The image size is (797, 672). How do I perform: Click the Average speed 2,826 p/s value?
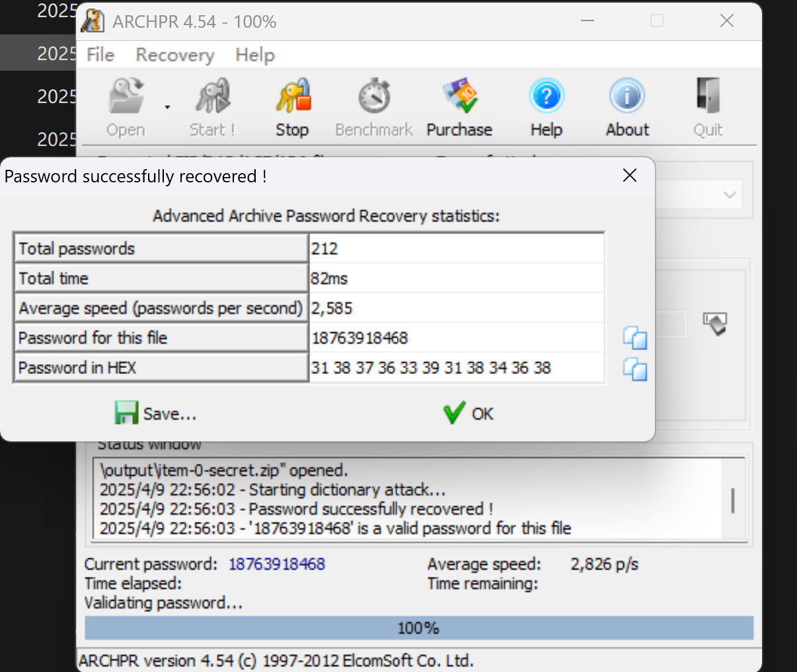tap(605, 564)
